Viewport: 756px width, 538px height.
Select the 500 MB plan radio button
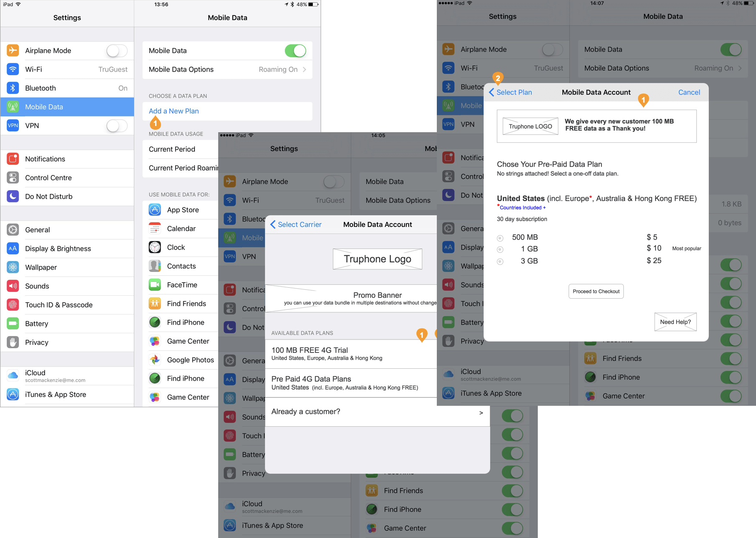(500, 238)
